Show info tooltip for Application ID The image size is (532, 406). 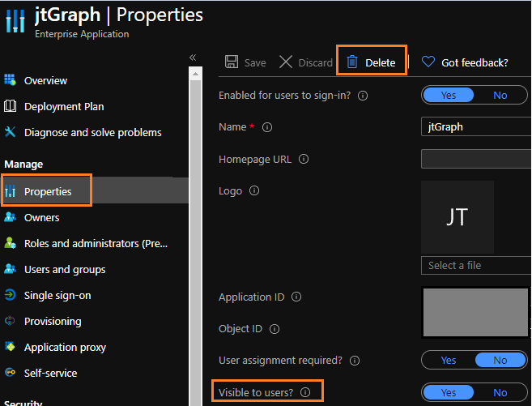(x=296, y=297)
